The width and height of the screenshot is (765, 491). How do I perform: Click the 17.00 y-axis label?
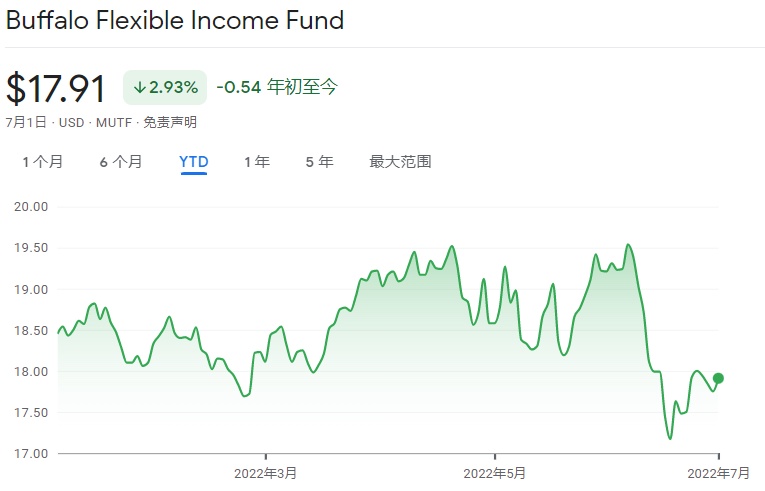point(30,454)
